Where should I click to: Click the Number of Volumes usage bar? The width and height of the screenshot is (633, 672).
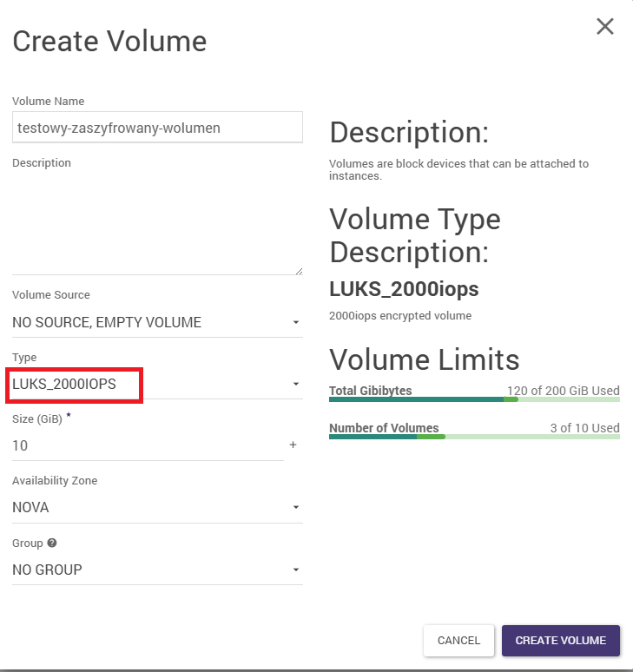click(x=474, y=437)
